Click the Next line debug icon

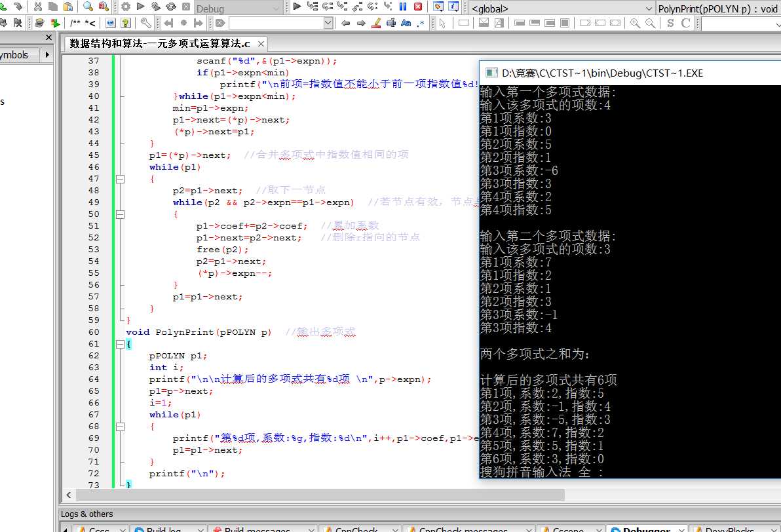327,7
